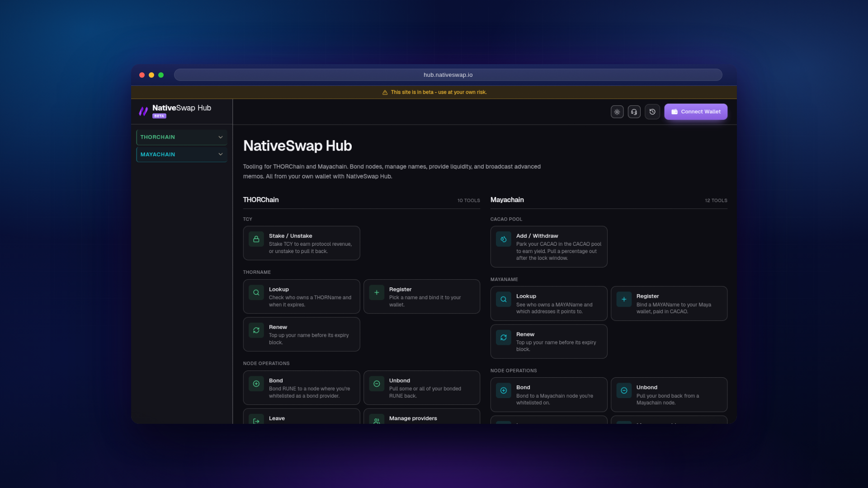Click the Mayachain Bond plus-circle icon

504,390
